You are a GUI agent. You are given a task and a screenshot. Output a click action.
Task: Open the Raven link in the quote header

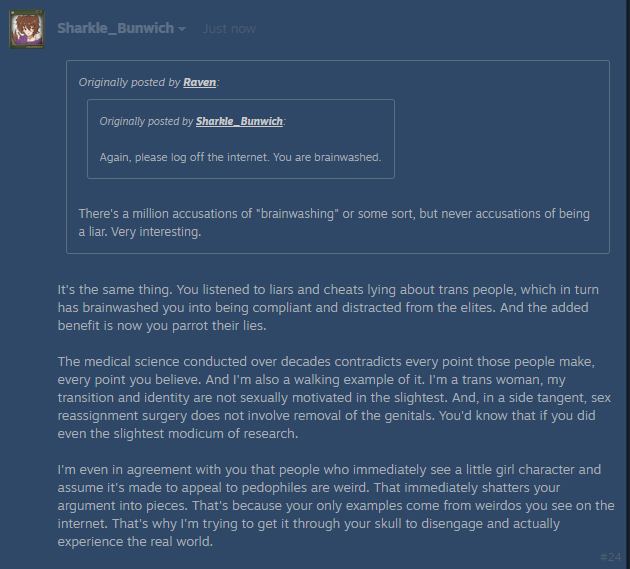(x=200, y=82)
